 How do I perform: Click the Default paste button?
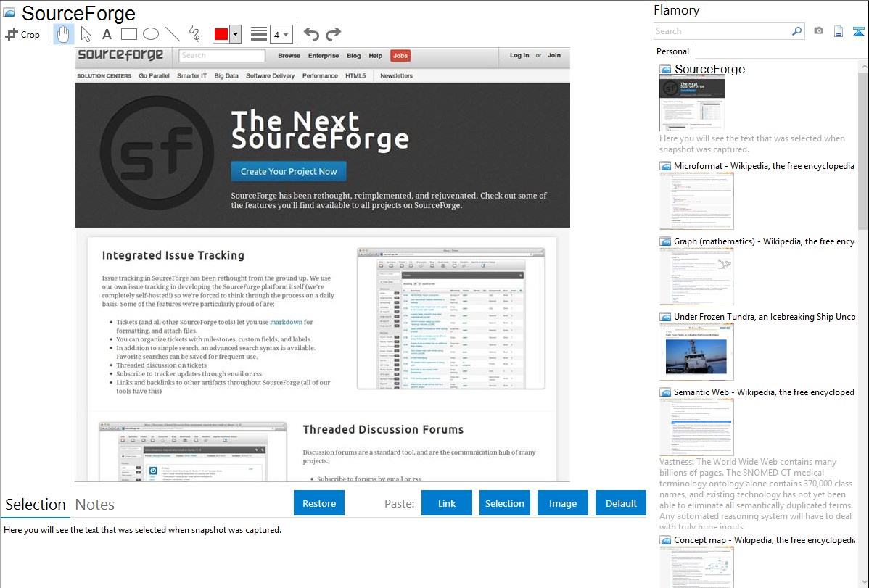(x=621, y=503)
